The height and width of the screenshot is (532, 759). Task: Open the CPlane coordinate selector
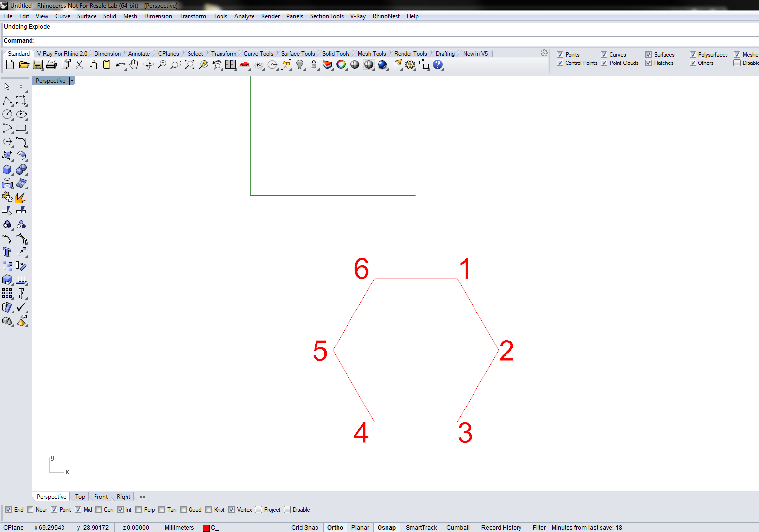pos(14,528)
